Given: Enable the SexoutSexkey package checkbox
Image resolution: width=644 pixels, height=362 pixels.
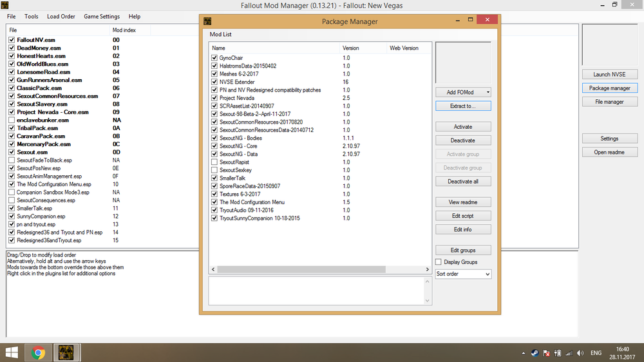Looking at the screenshot, I should 214,170.
